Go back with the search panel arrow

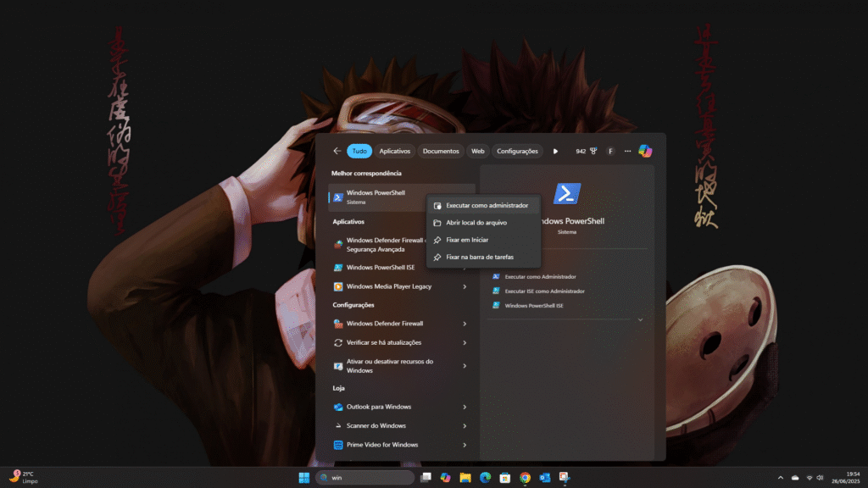337,151
